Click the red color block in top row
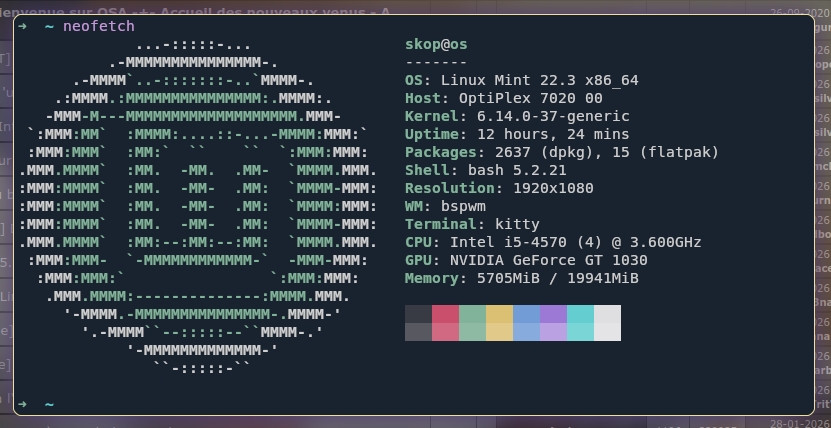This screenshot has height=428, width=831. 445,314
